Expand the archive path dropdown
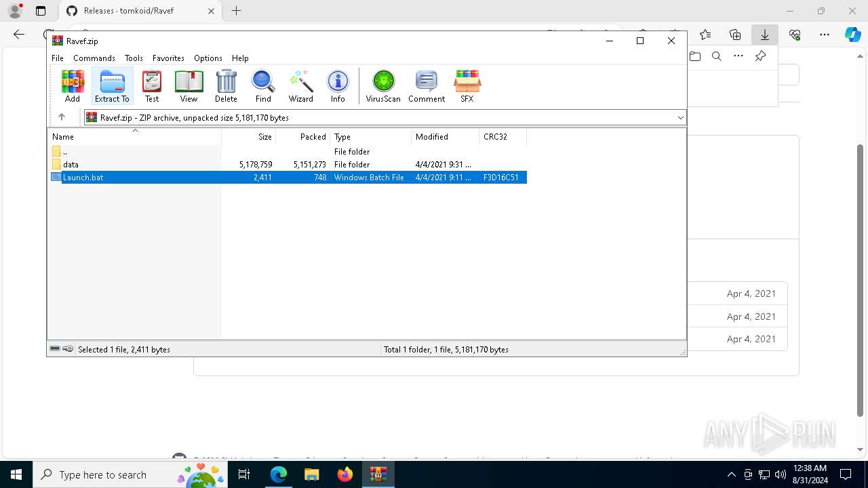This screenshot has height=488, width=868. pyautogui.click(x=680, y=118)
